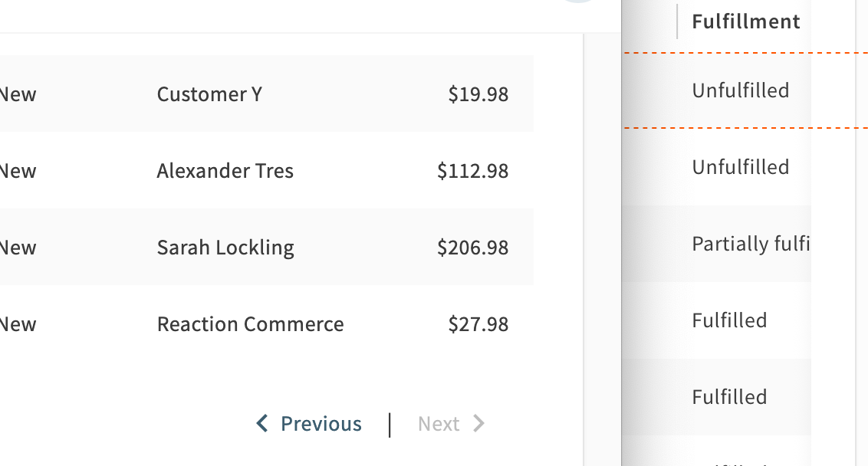Click the $19.98 order total
This screenshot has height=466, width=868.
(x=477, y=94)
